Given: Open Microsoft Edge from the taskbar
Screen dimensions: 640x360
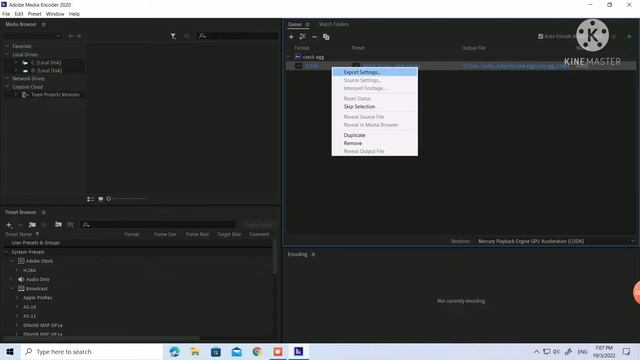Looking at the screenshot, I should tap(175, 351).
